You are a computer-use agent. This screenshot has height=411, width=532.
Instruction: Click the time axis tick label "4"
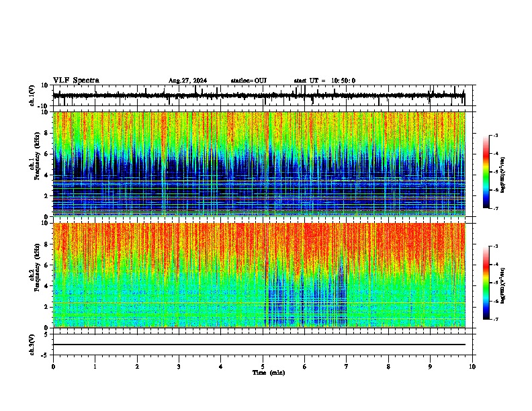[221, 367]
